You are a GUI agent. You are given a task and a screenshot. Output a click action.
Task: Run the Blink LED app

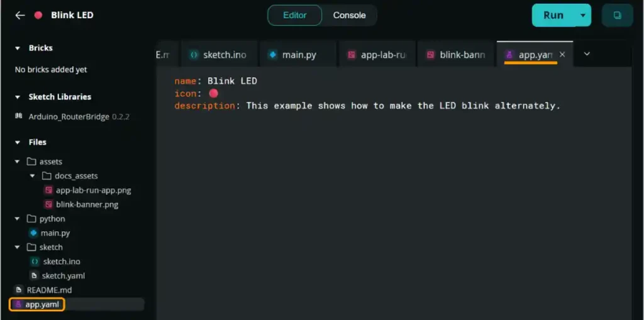pos(553,15)
